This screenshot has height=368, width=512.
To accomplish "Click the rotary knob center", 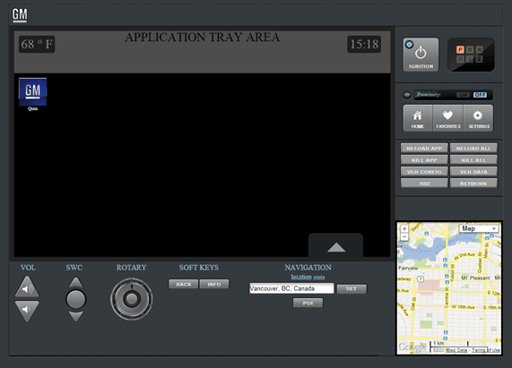I will coord(131,299).
